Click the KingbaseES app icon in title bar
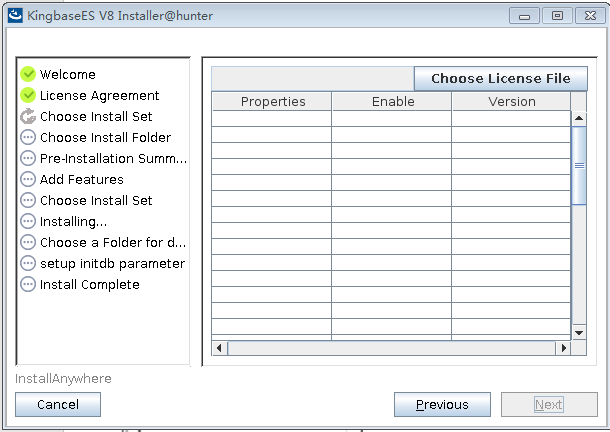 [15, 16]
